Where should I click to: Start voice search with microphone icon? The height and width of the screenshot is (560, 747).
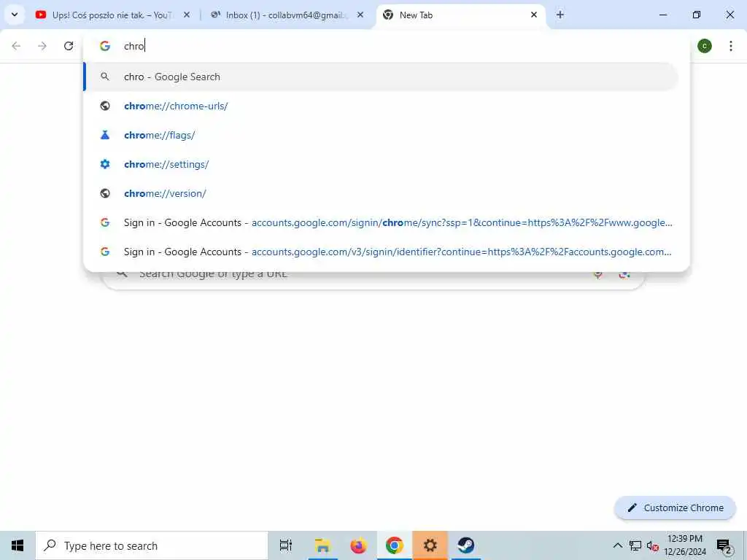(597, 275)
